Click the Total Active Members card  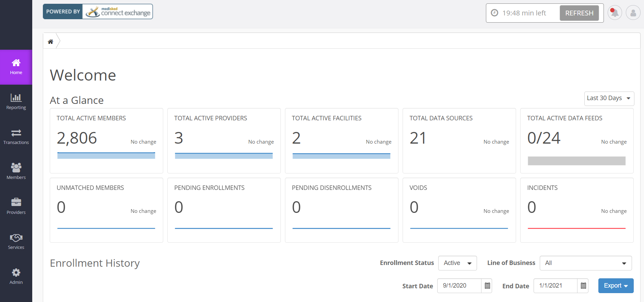click(106, 141)
